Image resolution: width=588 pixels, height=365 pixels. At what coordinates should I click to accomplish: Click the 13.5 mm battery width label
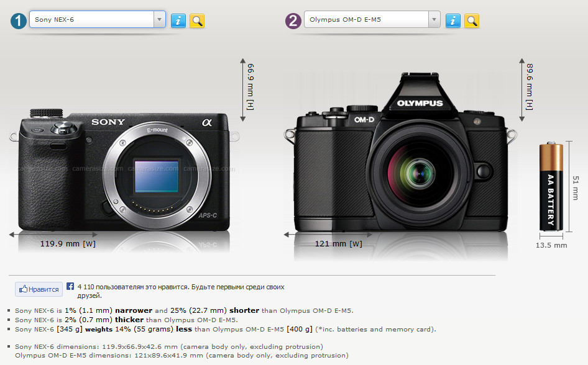(x=551, y=245)
